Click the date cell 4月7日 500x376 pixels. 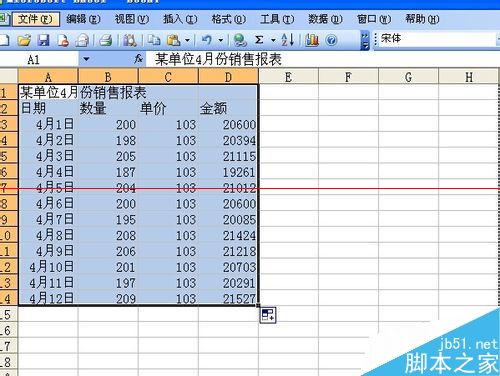(48, 219)
